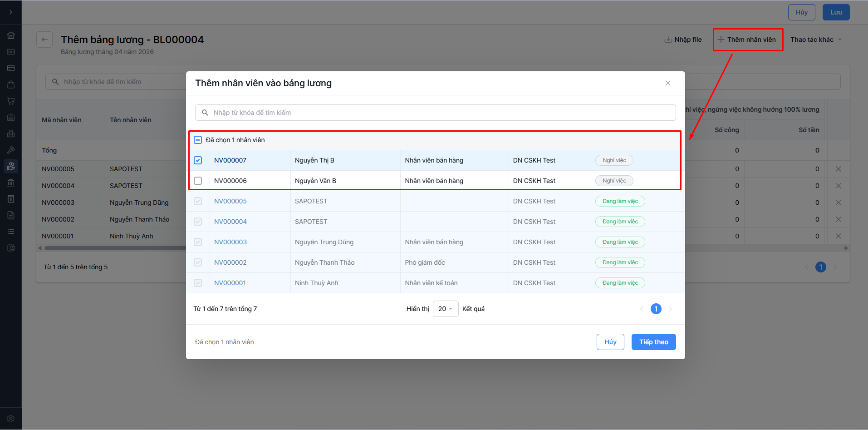Image resolution: width=868 pixels, height=430 pixels.
Task: Click the bank building sidebar icon
Action: click(x=11, y=183)
